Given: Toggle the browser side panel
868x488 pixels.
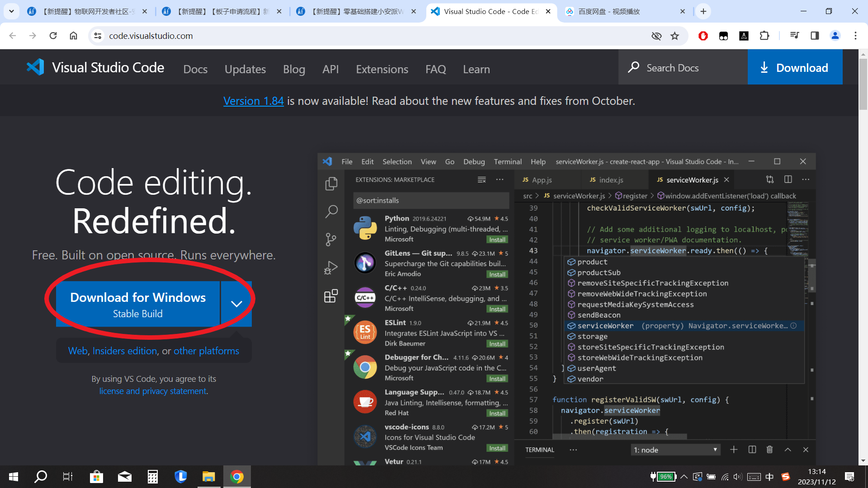Looking at the screenshot, I should coord(815,36).
